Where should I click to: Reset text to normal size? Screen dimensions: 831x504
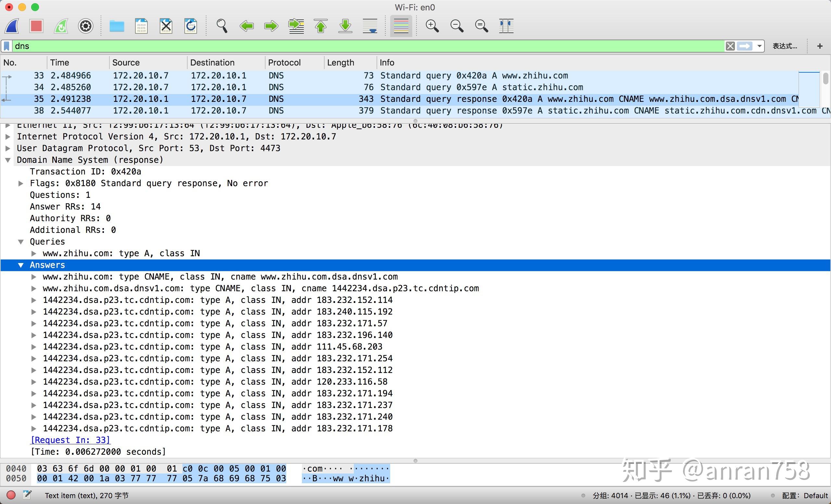tap(482, 26)
